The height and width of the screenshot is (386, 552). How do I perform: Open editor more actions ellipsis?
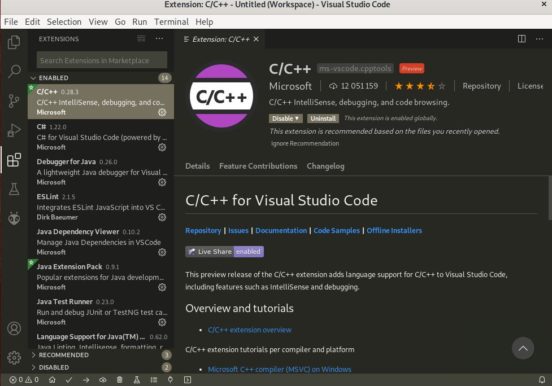coord(539,39)
